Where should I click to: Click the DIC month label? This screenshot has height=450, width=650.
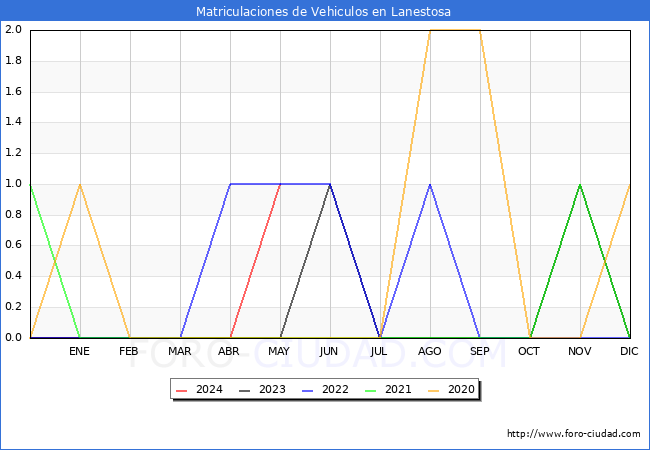629,351
